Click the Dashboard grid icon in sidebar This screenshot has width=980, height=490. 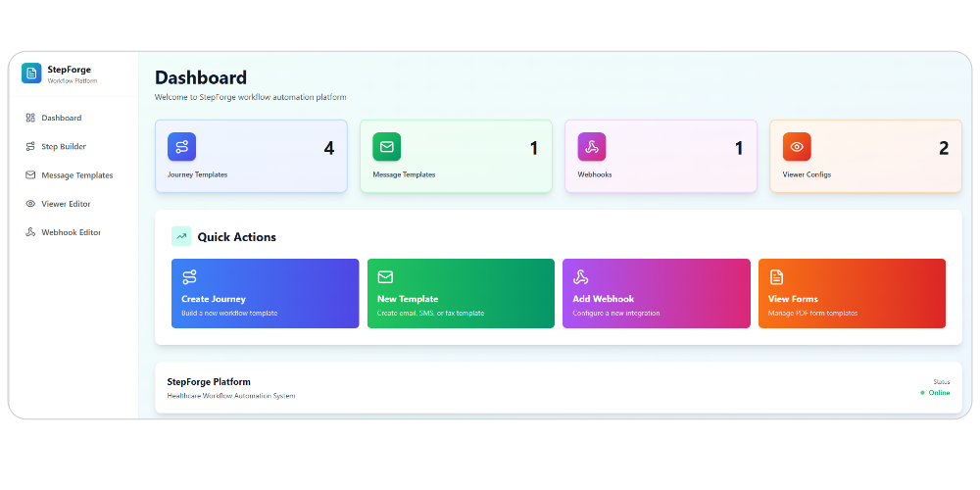pos(30,118)
